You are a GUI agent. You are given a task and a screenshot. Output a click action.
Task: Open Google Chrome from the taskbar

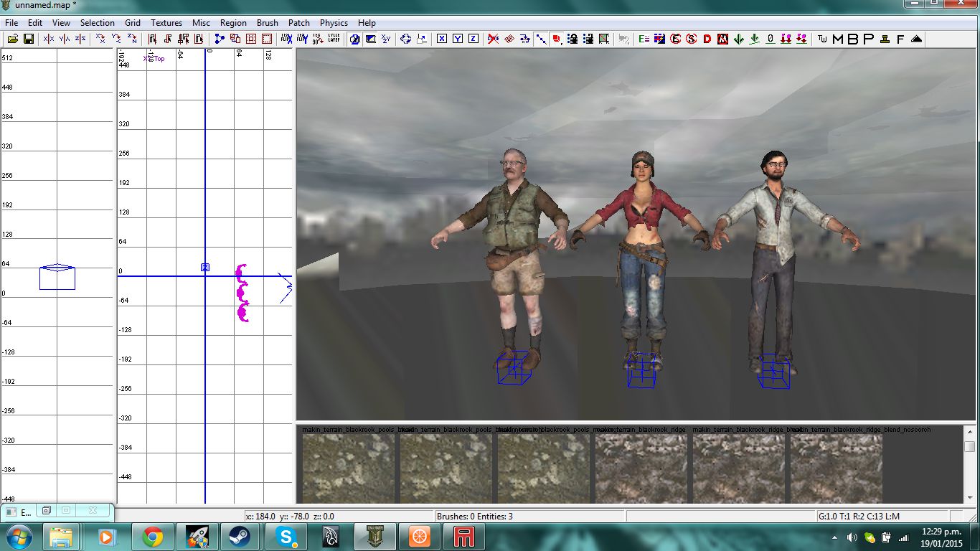tap(152, 537)
